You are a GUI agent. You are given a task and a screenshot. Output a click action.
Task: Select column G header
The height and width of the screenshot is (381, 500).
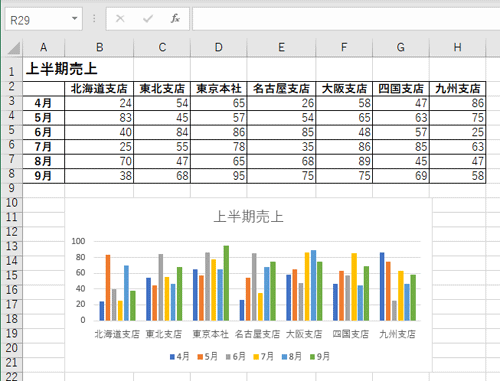pyautogui.click(x=401, y=47)
